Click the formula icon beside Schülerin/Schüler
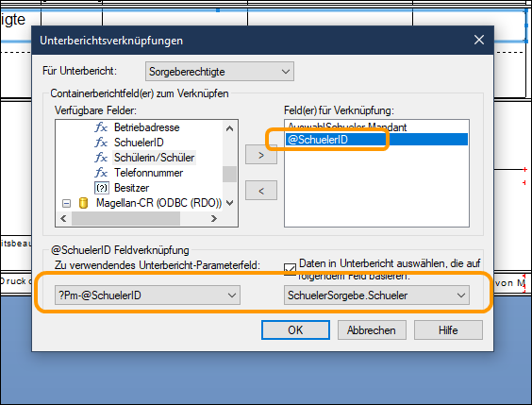The height and width of the screenshot is (405, 532). [101, 158]
